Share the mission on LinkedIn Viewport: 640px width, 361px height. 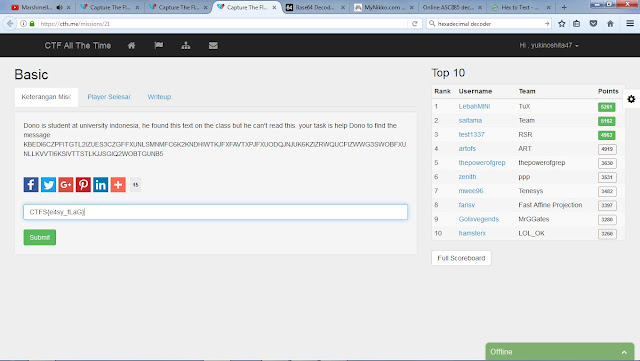[100, 185]
